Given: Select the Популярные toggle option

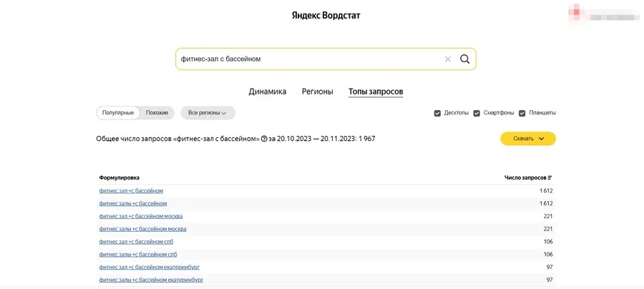Looking at the screenshot, I should (x=118, y=113).
